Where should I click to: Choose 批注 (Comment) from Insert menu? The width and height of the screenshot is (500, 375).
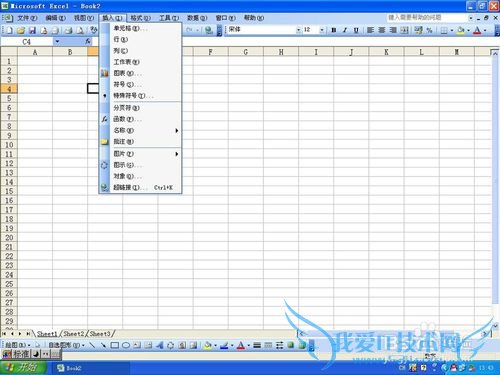[x=140, y=142]
